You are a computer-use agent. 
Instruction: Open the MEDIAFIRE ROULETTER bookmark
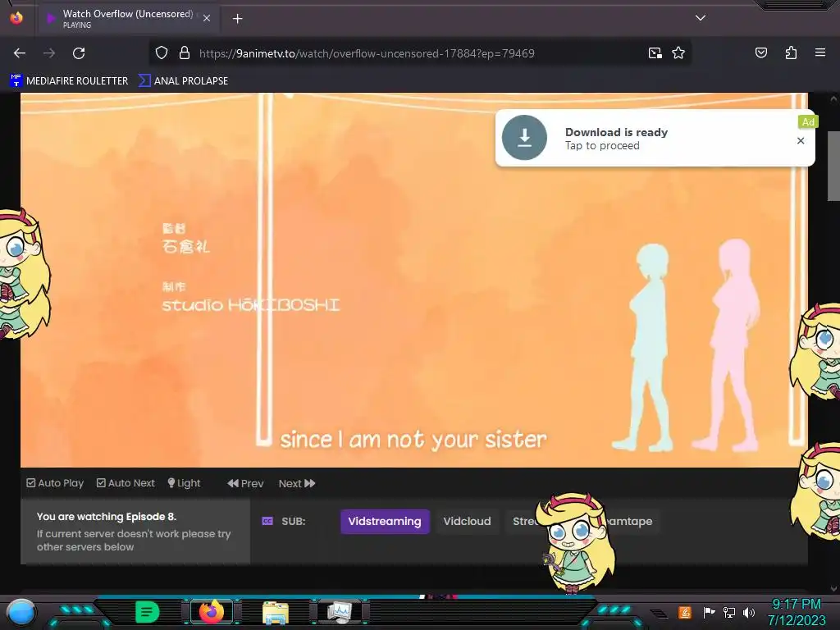[69, 81]
